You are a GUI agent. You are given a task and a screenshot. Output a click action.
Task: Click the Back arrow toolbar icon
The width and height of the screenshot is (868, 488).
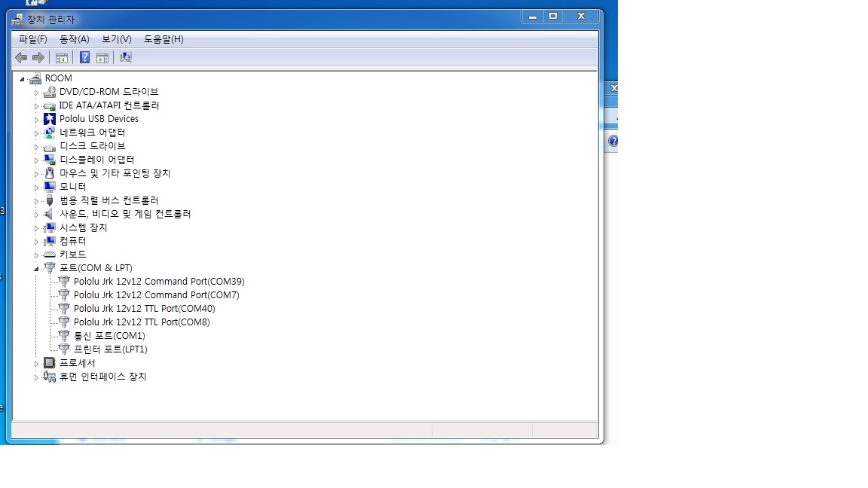(21, 57)
